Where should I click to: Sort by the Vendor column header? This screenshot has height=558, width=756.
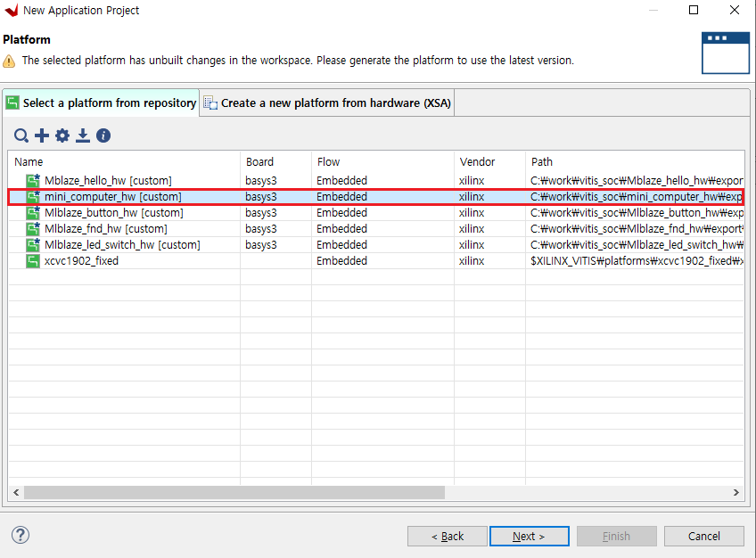click(x=489, y=162)
